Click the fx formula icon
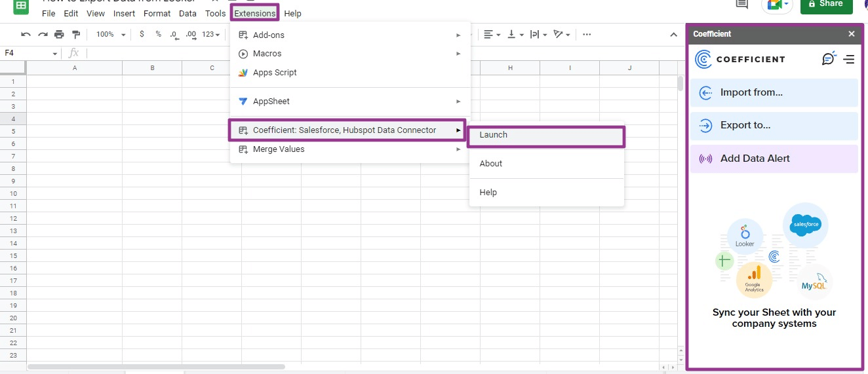Image resolution: width=868 pixels, height=374 pixels. click(74, 53)
